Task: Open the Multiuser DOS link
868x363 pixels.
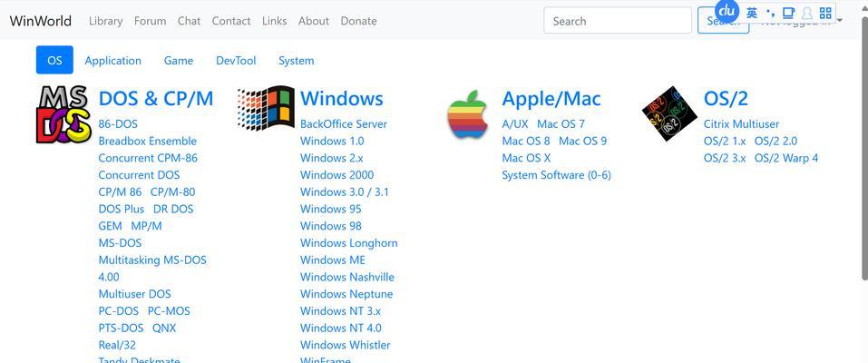Action: pyautogui.click(x=134, y=294)
